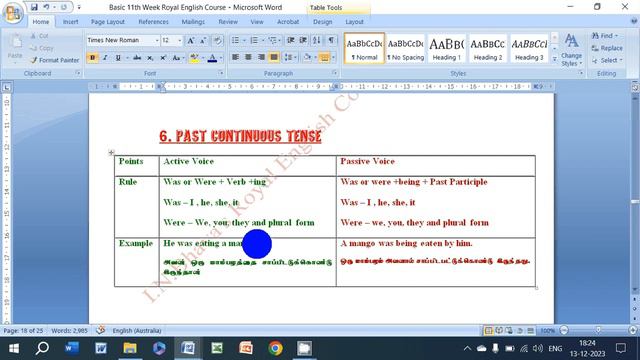Click the Office Button logo
This screenshot has height=360, width=640.
(x=13, y=13)
